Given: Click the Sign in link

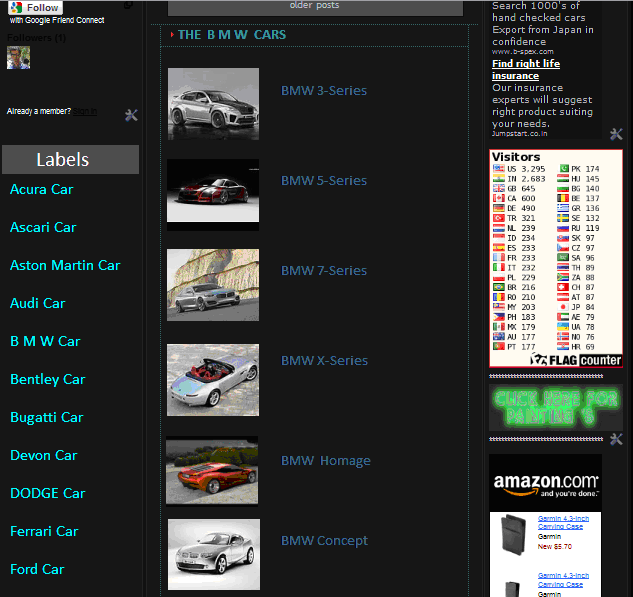Looking at the screenshot, I should click(84, 111).
